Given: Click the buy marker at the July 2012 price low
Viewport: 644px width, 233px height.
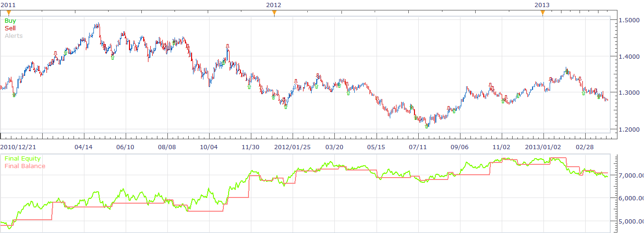Looking at the screenshot, I should (427, 126).
